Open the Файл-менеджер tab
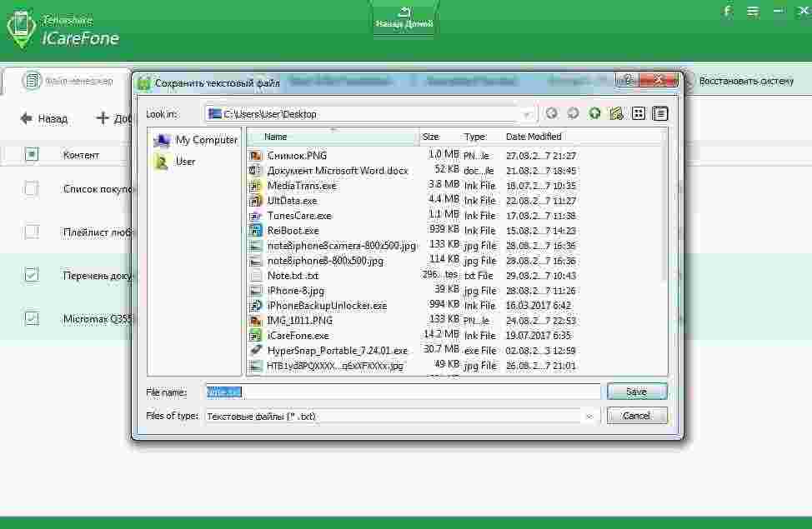The height and width of the screenshot is (529, 812). [68, 82]
